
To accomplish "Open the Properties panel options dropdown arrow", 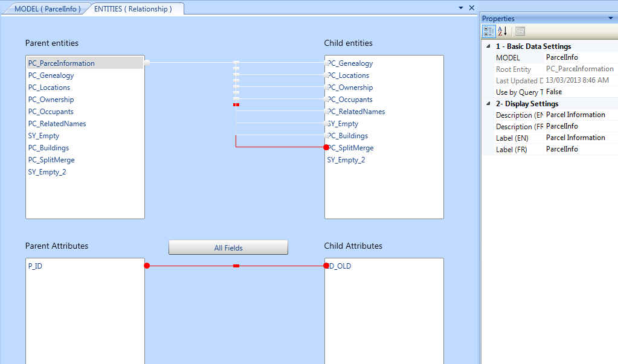I will pyautogui.click(x=611, y=18).
